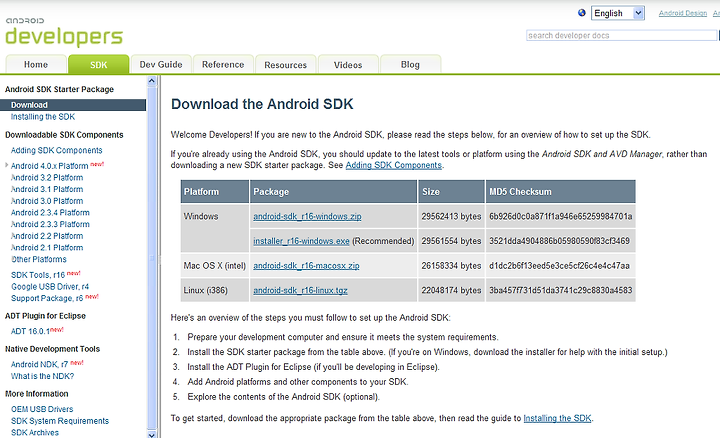The image size is (720, 438).
Task: Click the 22048174 bytes size cell
Action: 451,291
